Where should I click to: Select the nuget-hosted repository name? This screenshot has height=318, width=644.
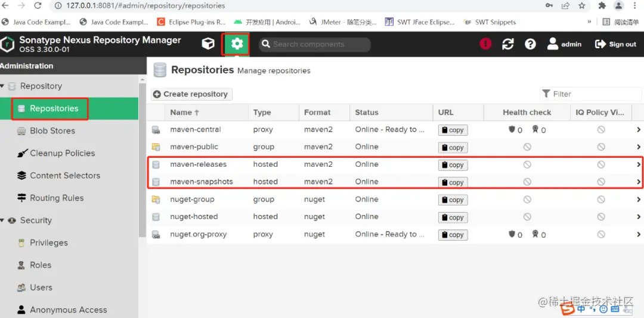pos(194,216)
